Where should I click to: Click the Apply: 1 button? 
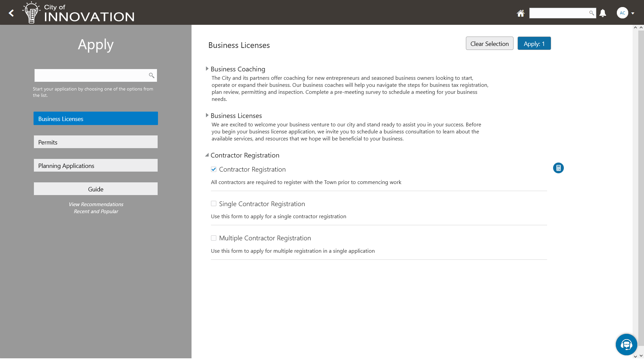coord(534,43)
